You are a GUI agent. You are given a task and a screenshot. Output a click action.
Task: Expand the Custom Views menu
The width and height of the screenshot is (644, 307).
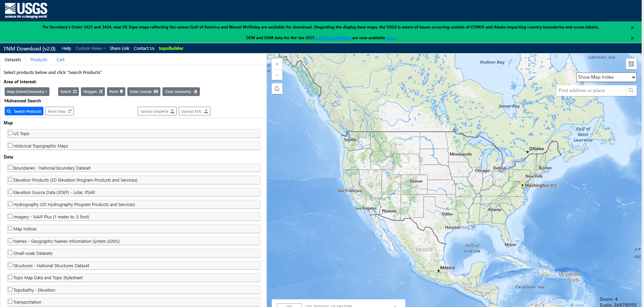(90, 48)
